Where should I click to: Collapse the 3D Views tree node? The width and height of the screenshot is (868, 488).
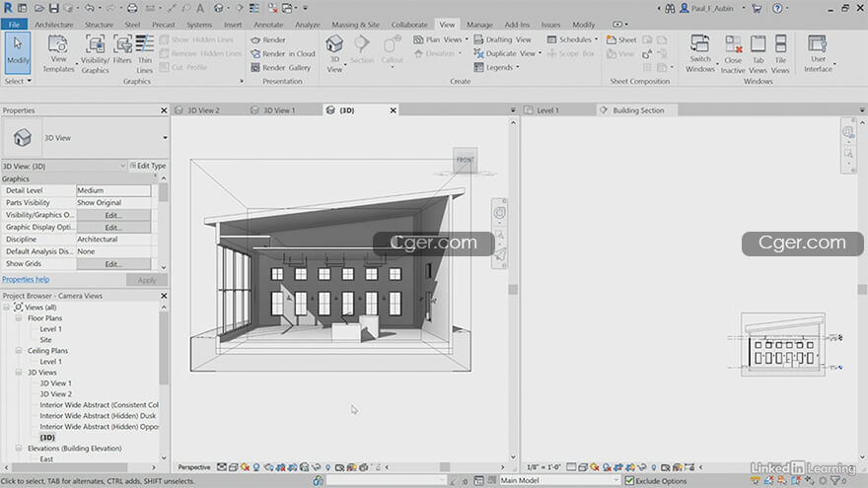point(19,373)
